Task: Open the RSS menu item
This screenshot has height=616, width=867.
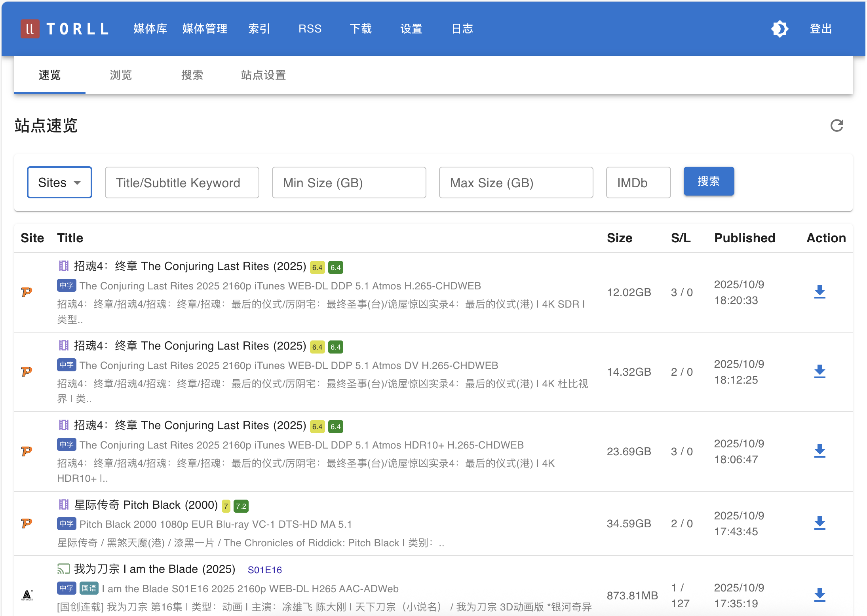Action: tap(310, 29)
